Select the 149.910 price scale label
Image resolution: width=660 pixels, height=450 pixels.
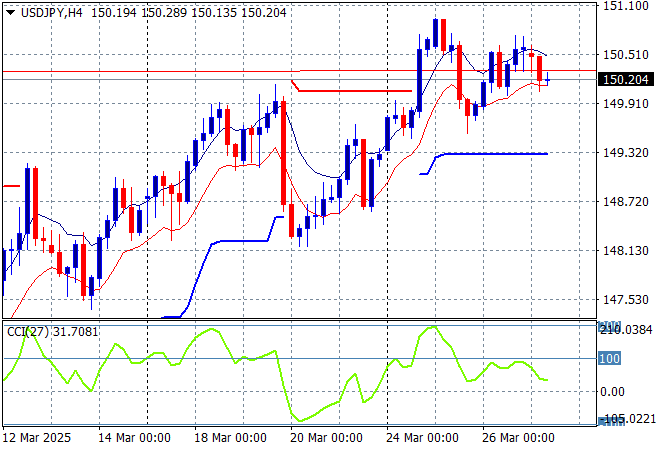point(625,104)
